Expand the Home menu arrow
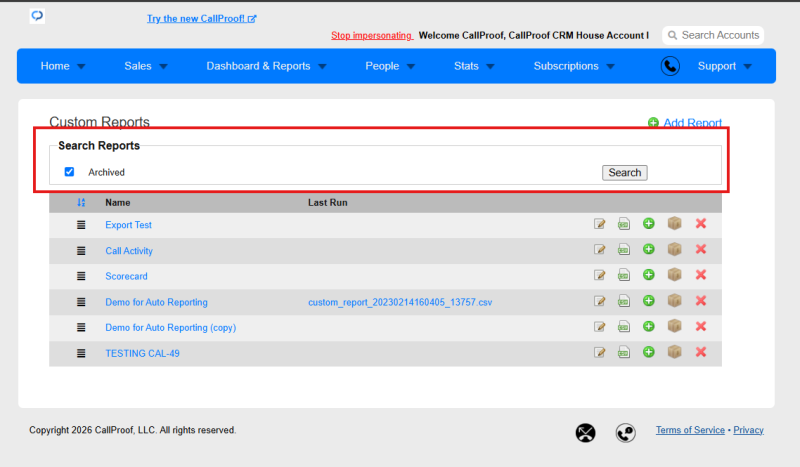The image size is (800, 467). coord(81,66)
